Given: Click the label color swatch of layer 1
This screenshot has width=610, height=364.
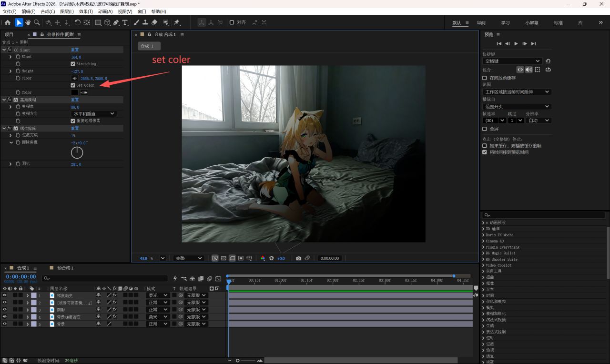Looking at the screenshot, I should point(34,295).
